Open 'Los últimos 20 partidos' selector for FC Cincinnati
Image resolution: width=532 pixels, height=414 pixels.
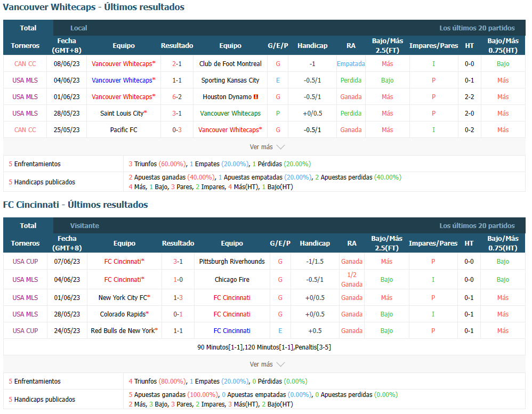point(477,225)
